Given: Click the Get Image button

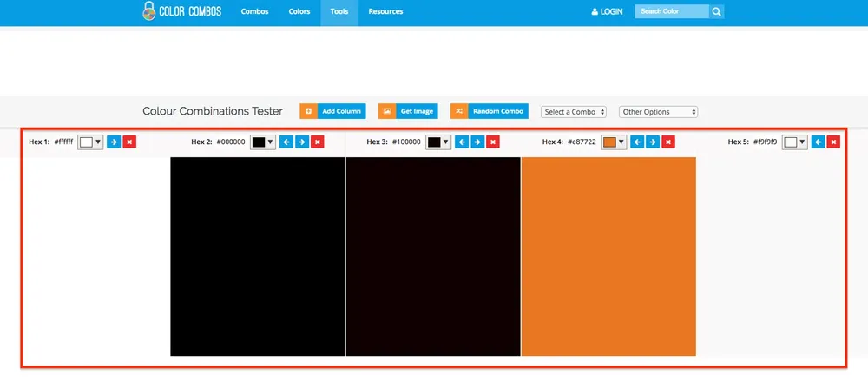Looking at the screenshot, I should click(408, 111).
